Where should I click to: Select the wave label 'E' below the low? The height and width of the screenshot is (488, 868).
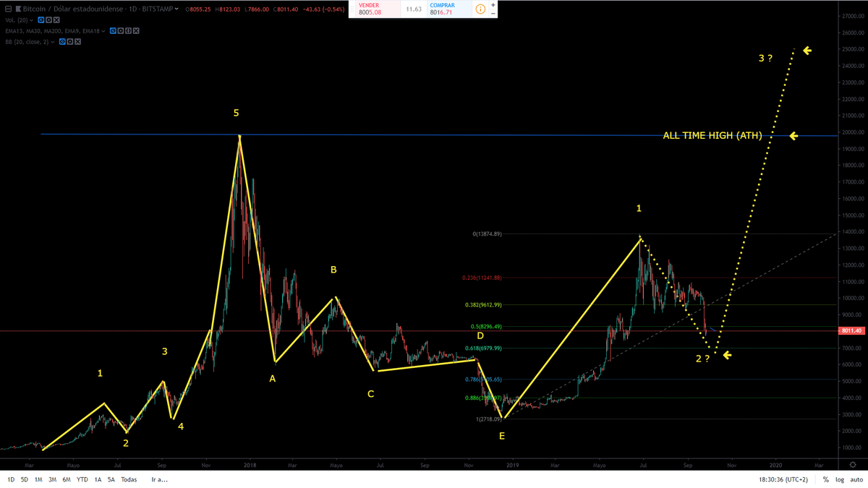(502, 436)
